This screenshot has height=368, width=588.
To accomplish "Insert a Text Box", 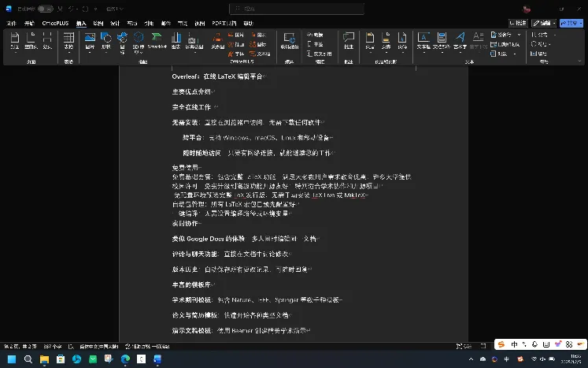I will click(423, 42).
